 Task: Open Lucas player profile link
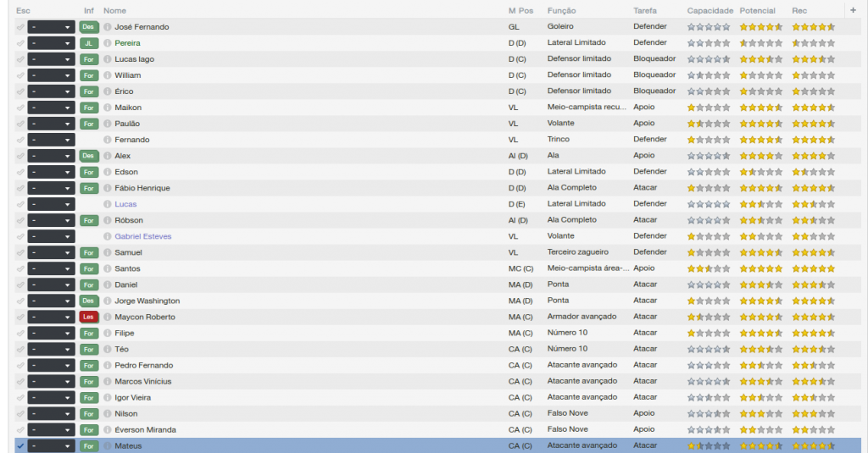(125, 204)
